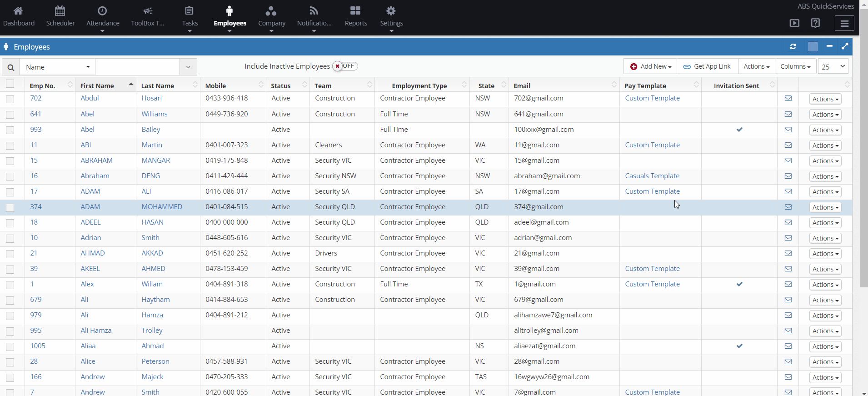Screen dimensions: 868x396
Task: Tick the select-all checkbox in table header
Action: 10,84
